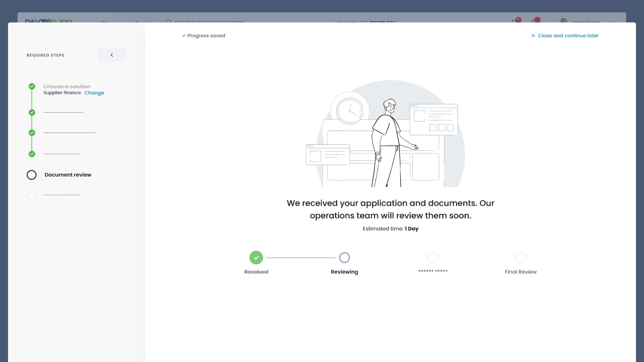644x362 pixels.
Task: Click the green progress line after Received
Action: pyautogui.click(x=301, y=258)
